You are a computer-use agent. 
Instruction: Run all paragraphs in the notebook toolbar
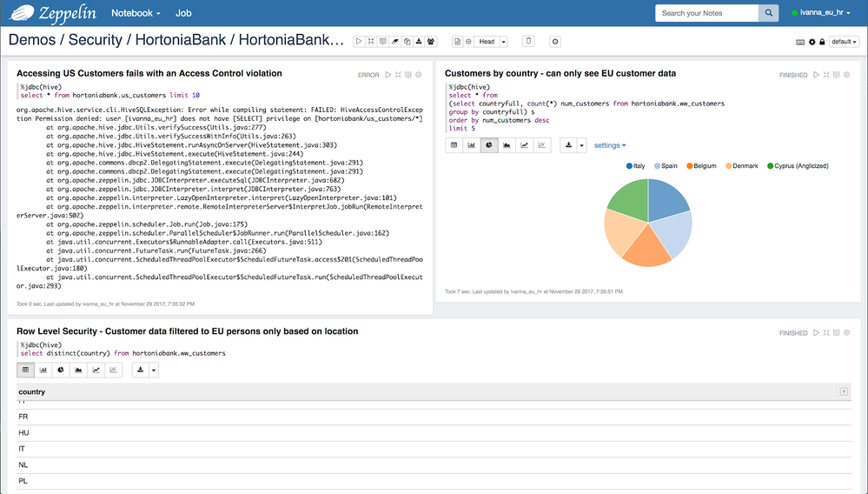pyautogui.click(x=359, y=42)
